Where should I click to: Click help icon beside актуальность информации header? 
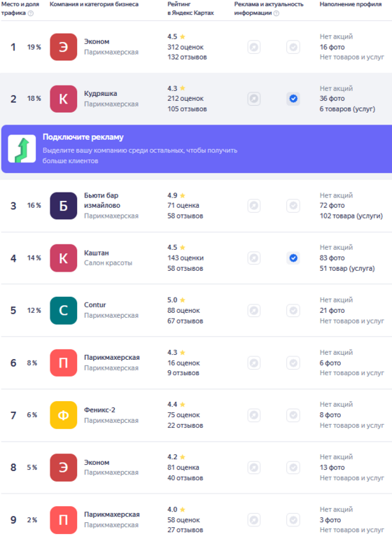pos(276,13)
